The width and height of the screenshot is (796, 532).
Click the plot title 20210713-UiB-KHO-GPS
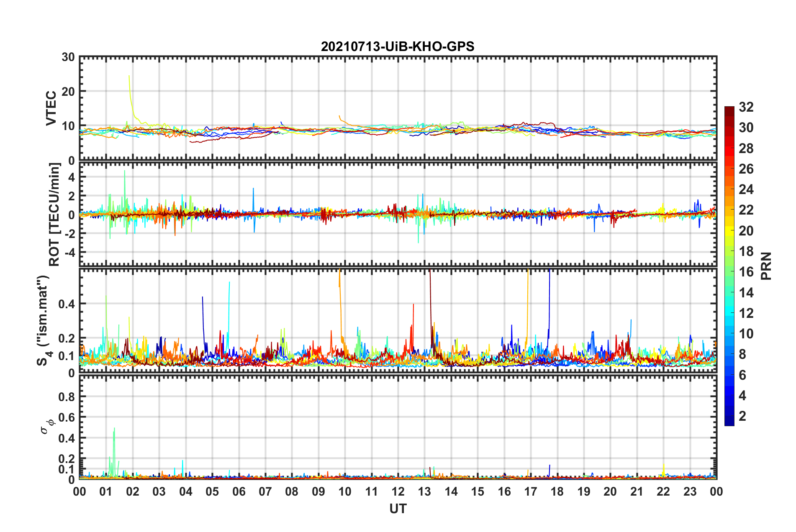[398, 46]
